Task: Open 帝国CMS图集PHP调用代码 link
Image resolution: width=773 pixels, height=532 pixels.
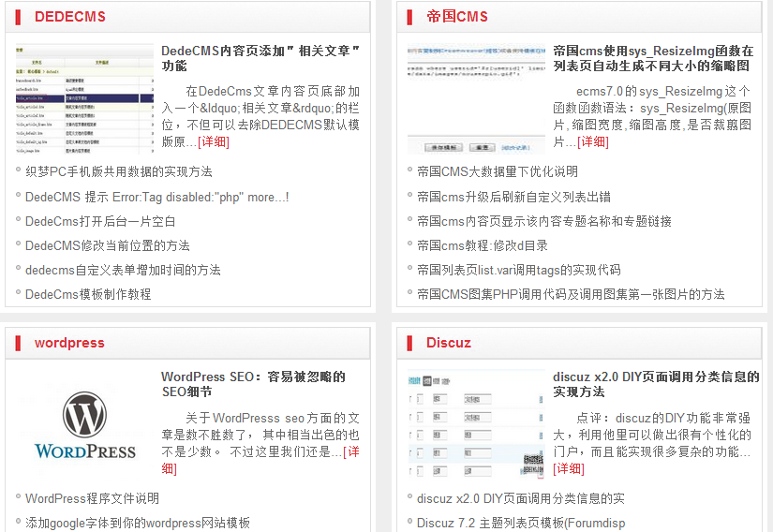Action: (x=571, y=294)
